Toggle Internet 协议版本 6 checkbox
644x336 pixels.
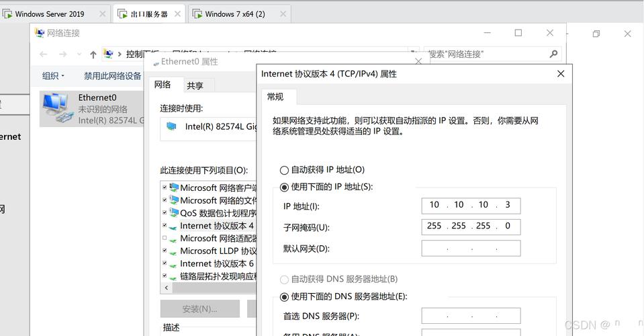[x=165, y=263]
